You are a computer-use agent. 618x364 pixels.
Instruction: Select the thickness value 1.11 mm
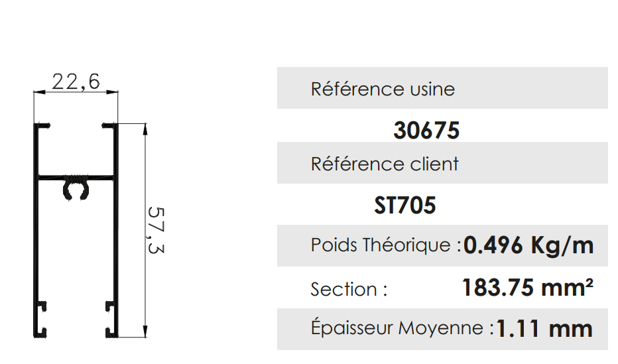pos(544,328)
